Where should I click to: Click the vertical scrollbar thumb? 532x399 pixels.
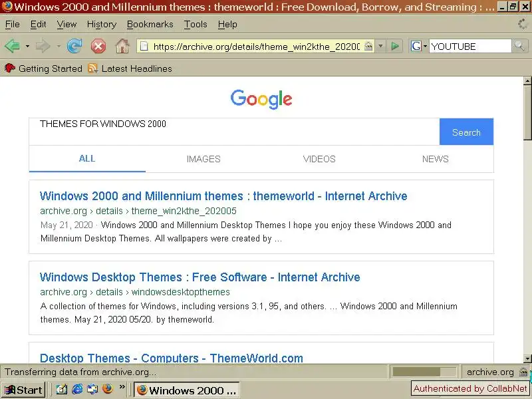click(x=527, y=112)
